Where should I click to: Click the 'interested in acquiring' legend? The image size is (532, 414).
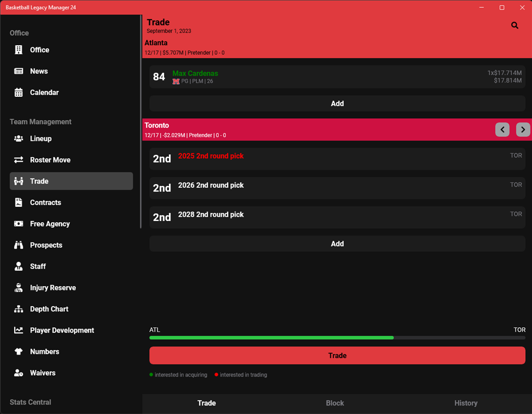178,375
